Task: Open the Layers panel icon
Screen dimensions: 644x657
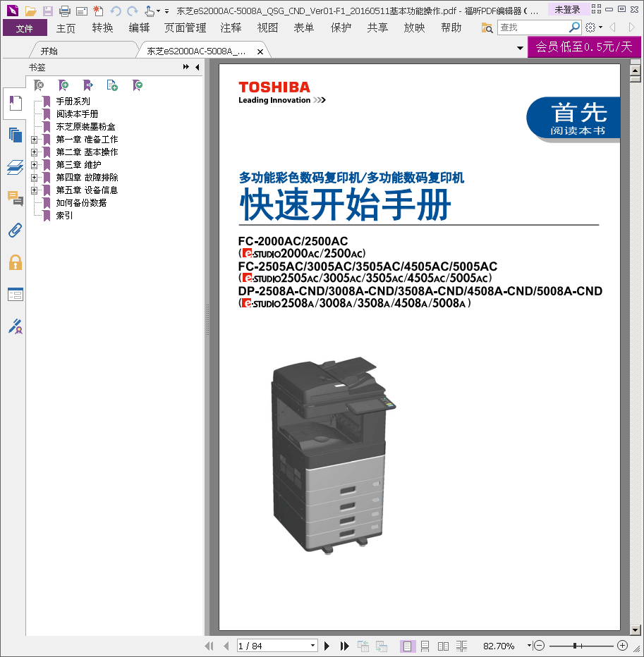Action: click(x=16, y=167)
